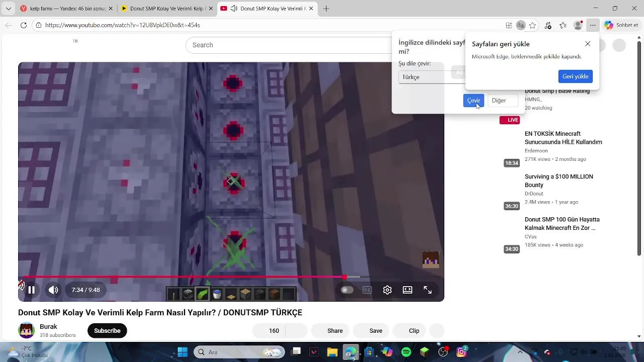644x362 pixels.
Task: Open a new browser tab
Action: tap(326, 9)
